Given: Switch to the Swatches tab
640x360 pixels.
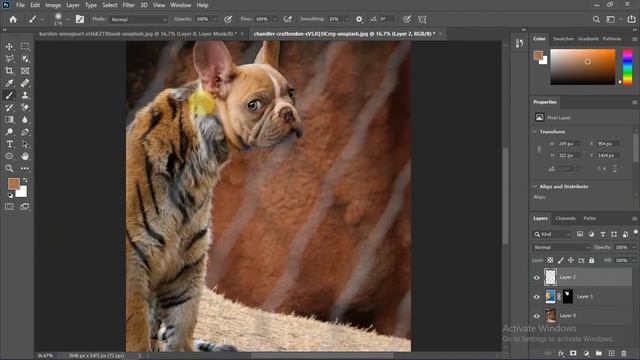Looking at the screenshot, I should click(x=563, y=39).
